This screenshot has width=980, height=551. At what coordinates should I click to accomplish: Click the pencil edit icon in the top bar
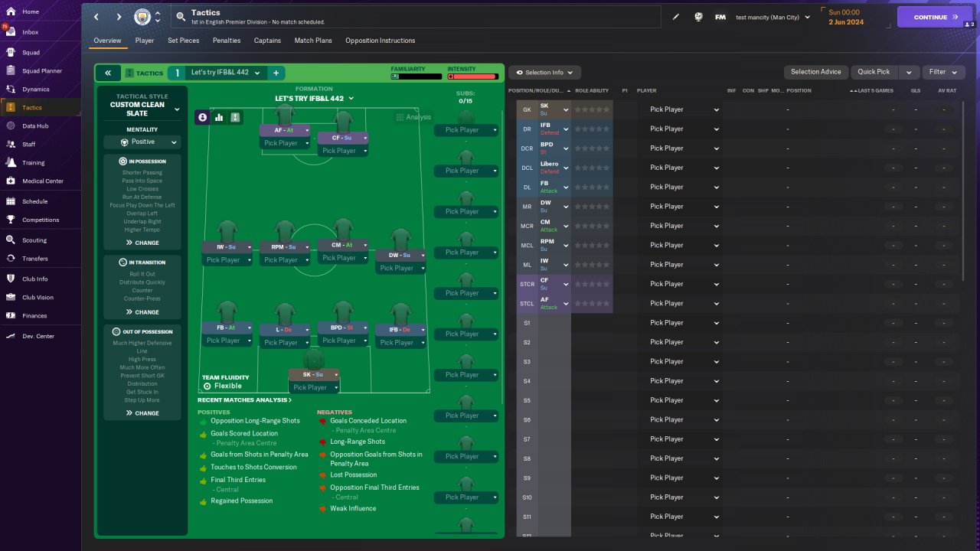[676, 17]
